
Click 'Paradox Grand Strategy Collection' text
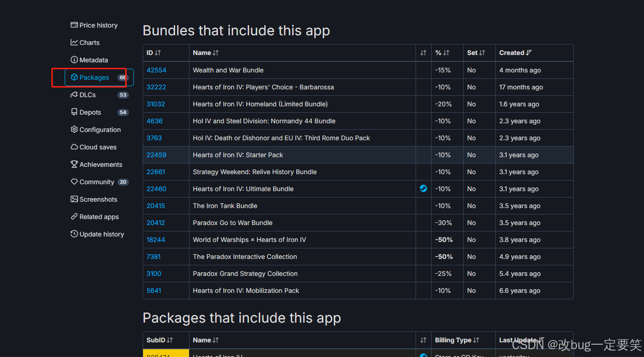[245, 274]
